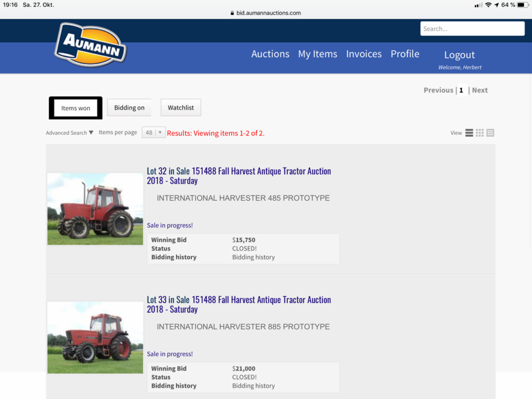View Bidding history for Lot 33
The width and height of the screenshot is (532, 399).
pyautogui.click(x=254, y=386)
